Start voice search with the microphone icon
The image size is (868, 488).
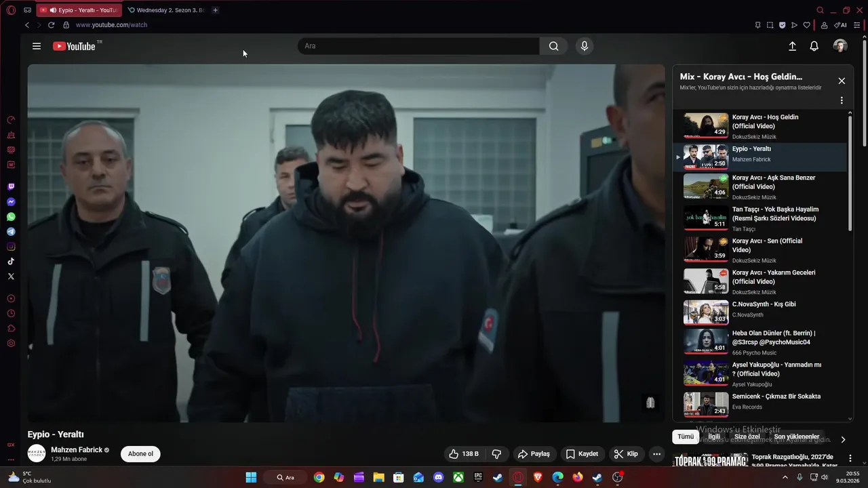[585, 46]
